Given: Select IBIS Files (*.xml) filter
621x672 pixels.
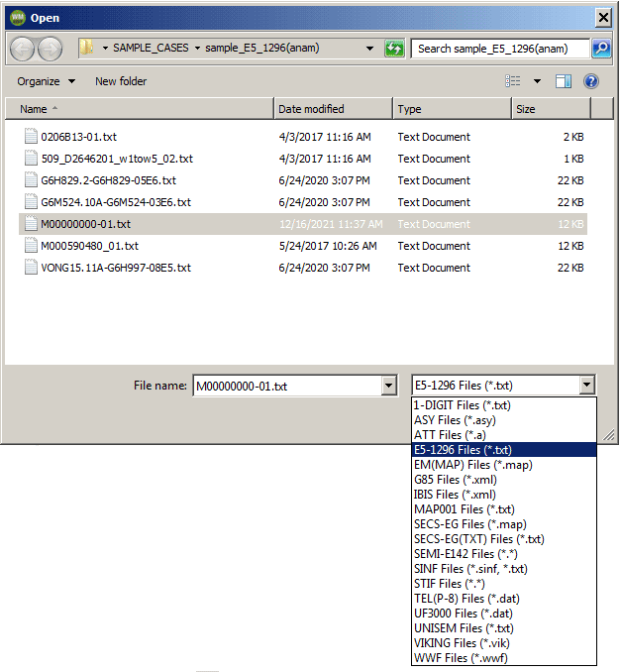Looking at the screenshot, I should [504, 495].
